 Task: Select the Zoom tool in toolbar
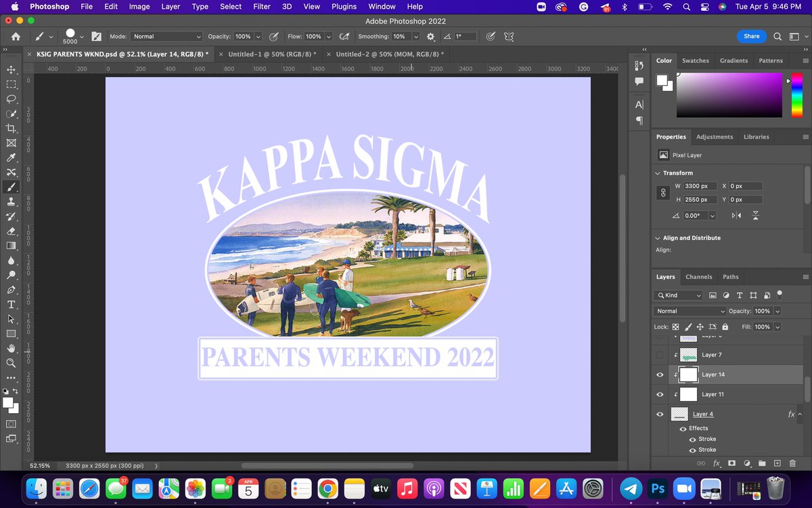pyautogui.click(x=11, y=363)
